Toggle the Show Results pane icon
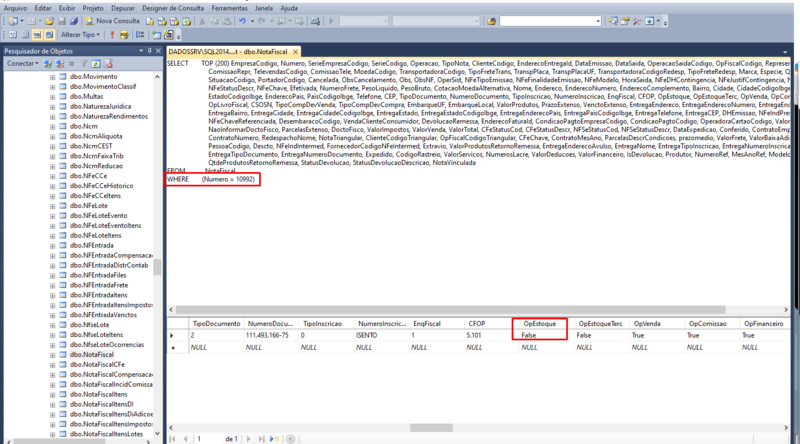 [49, 35]
